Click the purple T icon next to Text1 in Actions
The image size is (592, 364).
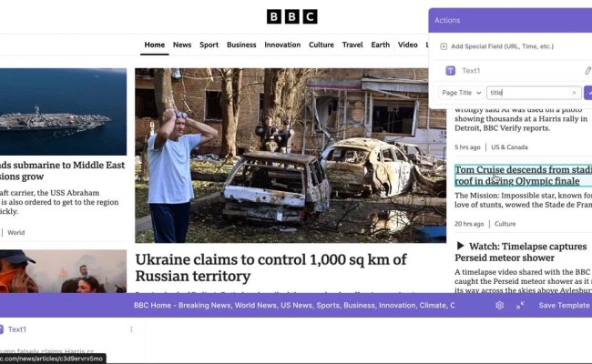(451, 71)
